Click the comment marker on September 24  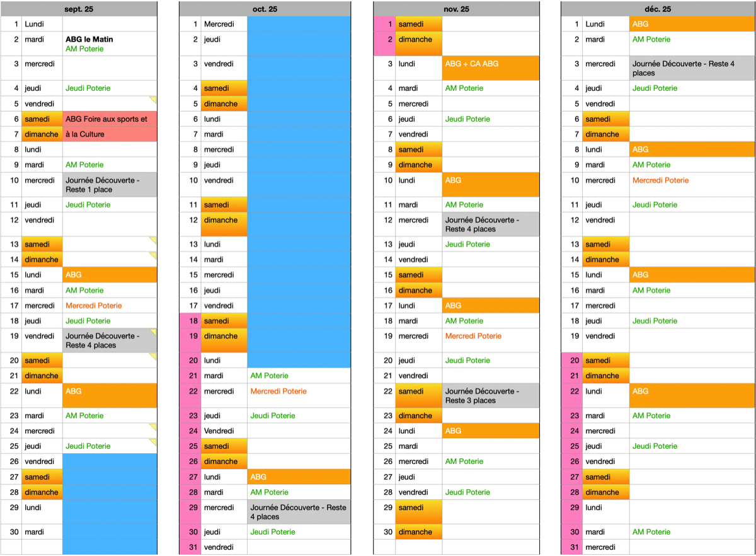(153, 427)
